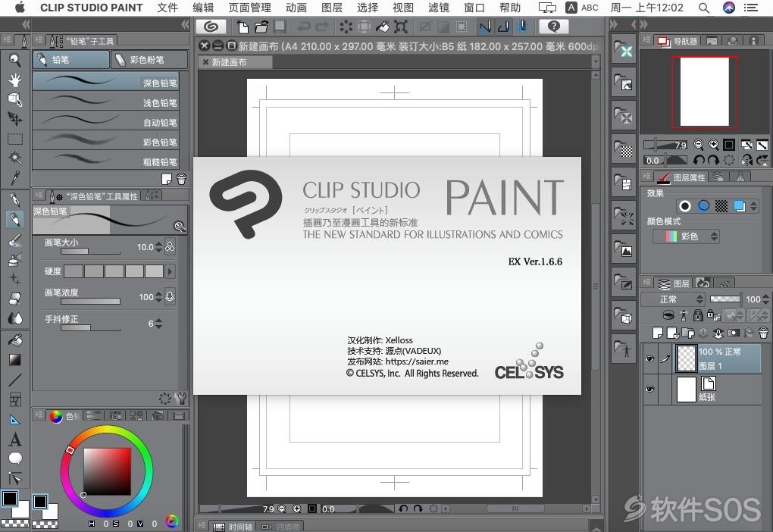Select the Auto select magic wand tool

pos(15,158)
